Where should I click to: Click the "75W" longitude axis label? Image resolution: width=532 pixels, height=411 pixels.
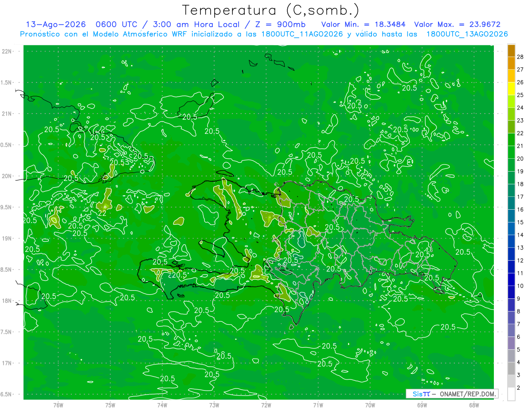[x=110, y=405]
